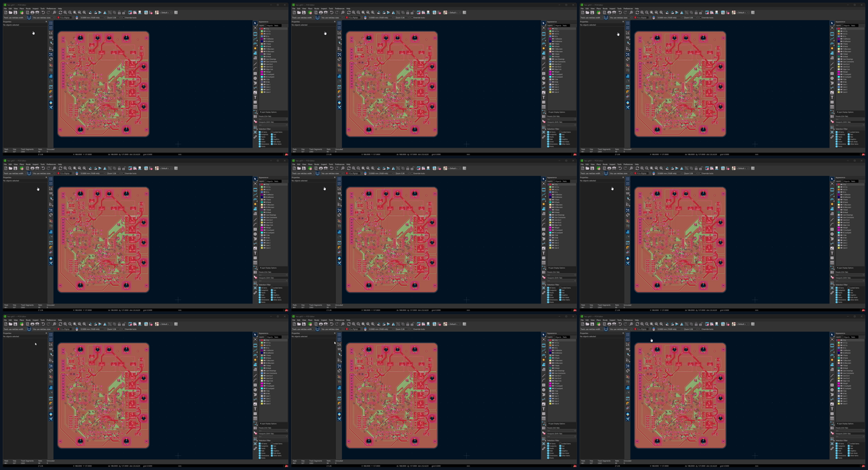Select Local Ratsnest tool in middle-right window
The height and width of the screenshot is (470, 868).
coord(832,184)
